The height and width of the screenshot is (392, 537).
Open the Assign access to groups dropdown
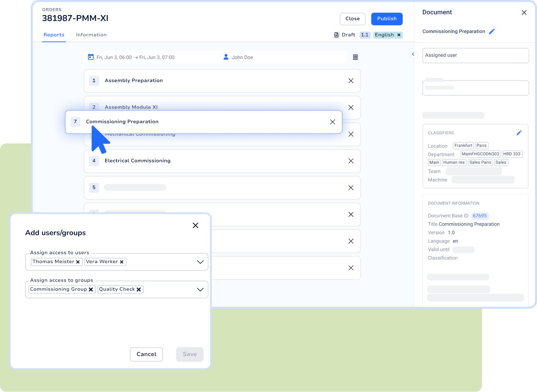[200, 289]
